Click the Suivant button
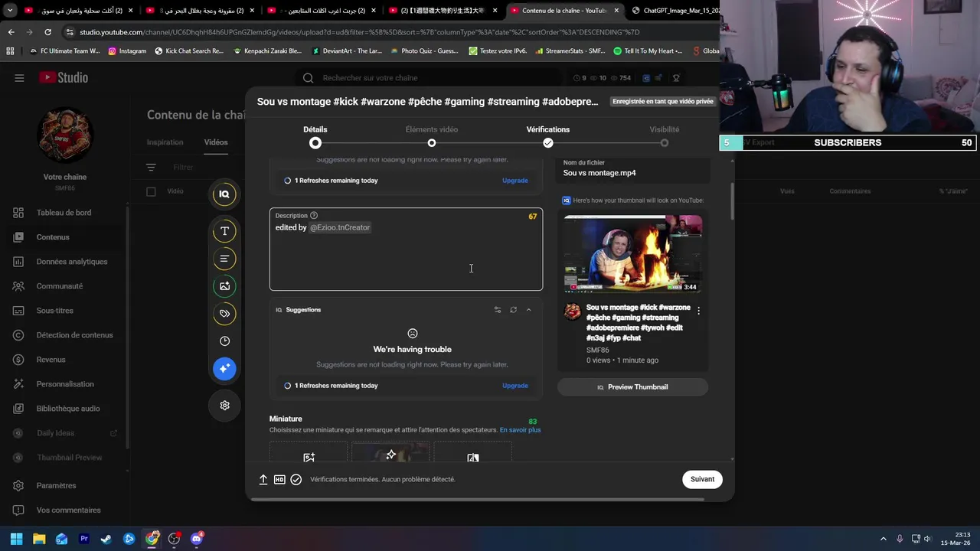980x551 pixels. (702, 479)
